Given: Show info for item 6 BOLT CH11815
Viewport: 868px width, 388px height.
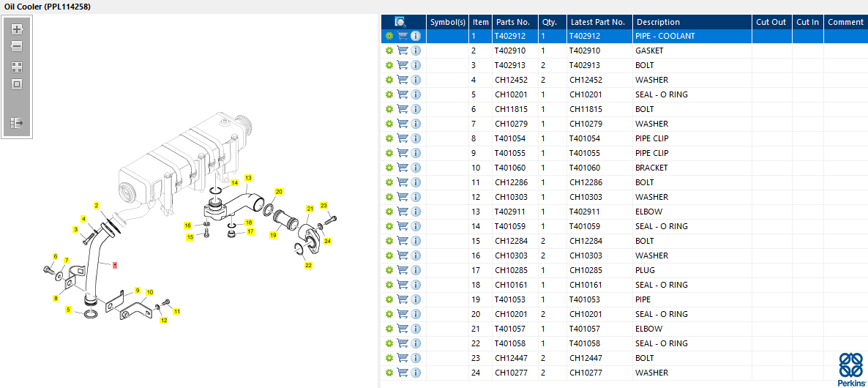Looking at the screenshot, I should (416, 109).
